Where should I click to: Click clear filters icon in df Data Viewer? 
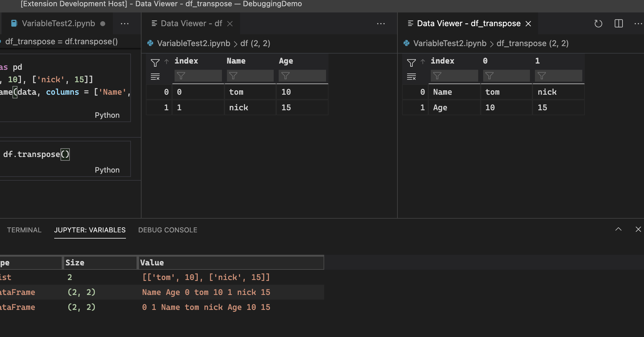point(155,77)
